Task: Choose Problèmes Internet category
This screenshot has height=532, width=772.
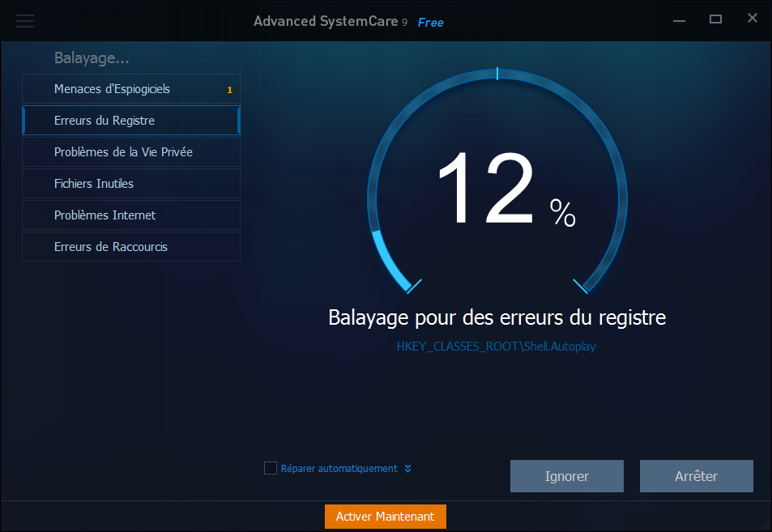Action: click(131, 215)
